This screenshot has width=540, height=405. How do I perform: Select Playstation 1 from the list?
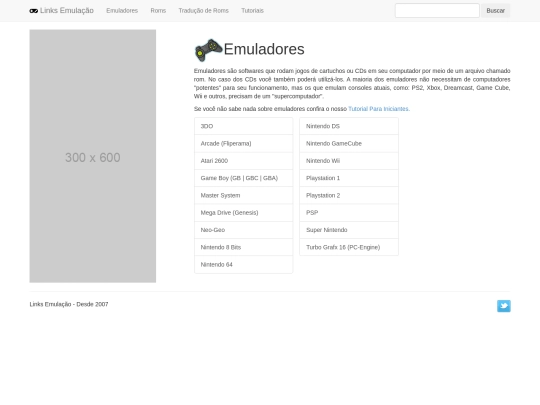[349, 178]
